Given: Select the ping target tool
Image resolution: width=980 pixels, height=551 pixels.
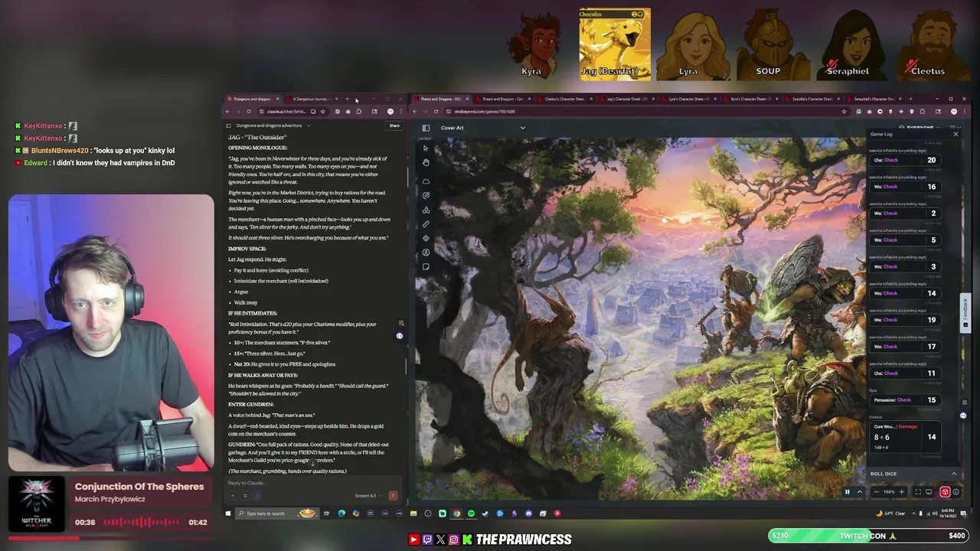Looking at the screenshot, I should tap(426, 238).
